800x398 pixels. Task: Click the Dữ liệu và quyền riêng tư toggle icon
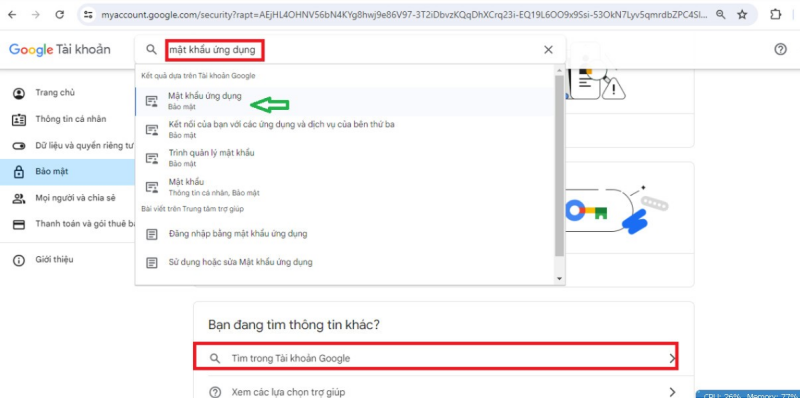[x=19, y=146]
